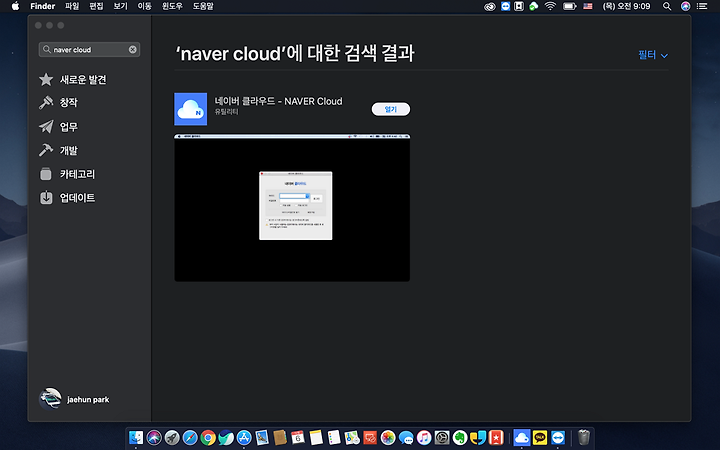Launch Siri from the Dock
This screenshot has width=720, height=450.
(x=154, y=438)
